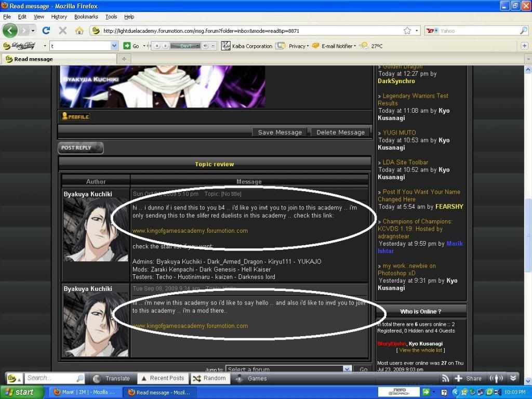Viewport: 532px width, 399px height.
Task: Select the Read message browser tab
Action: click(59, 59)
